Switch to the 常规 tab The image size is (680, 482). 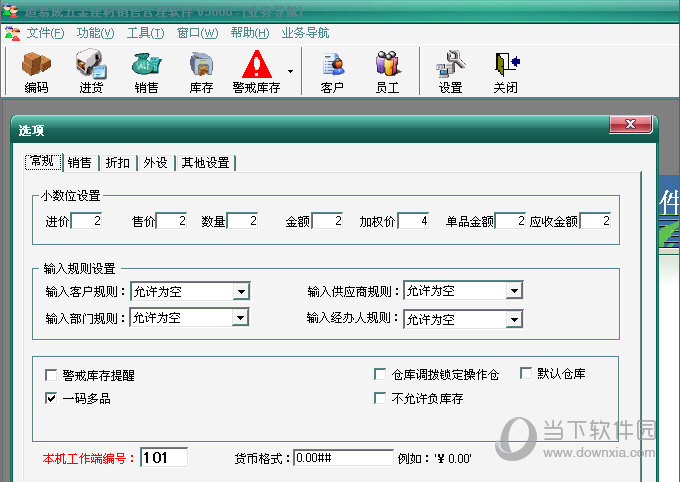point(43,162)
